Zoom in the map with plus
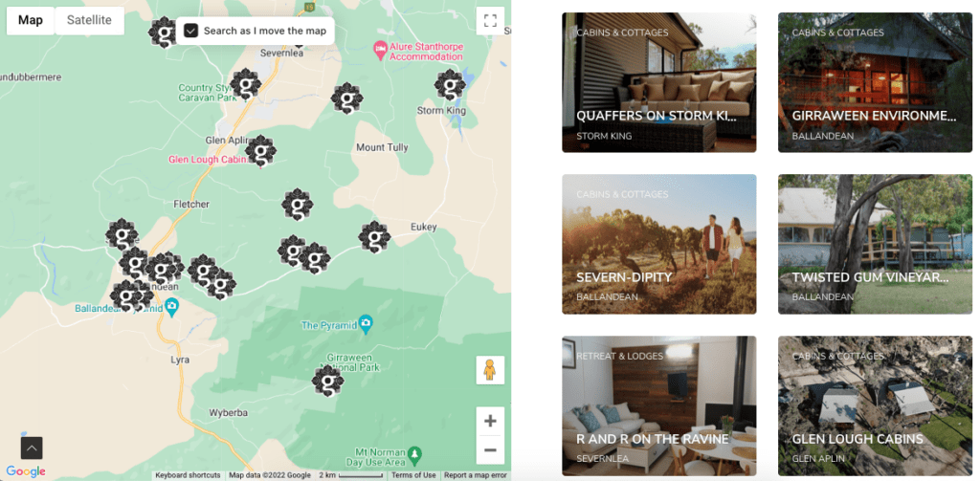Image resolution: width=980 pixels, height=481 pixels. 490,421
